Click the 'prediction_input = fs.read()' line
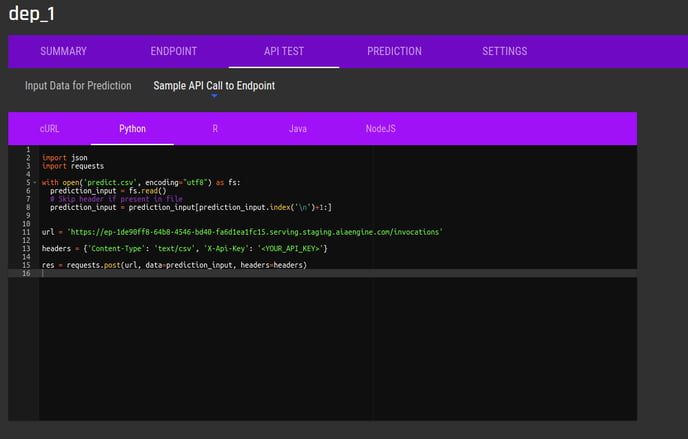Image resolution: width=688 pixels, height=439 pixels. pyautogui.click(x=108, y=191)
